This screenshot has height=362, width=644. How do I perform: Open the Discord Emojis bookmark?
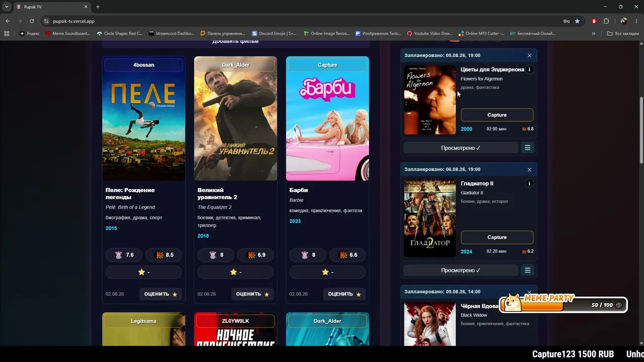(x=275, y=34)
